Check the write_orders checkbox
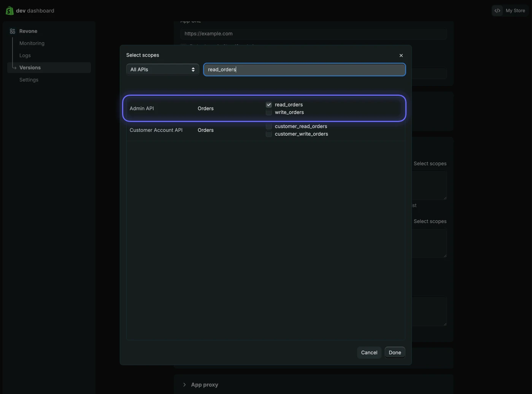This screenshot has height=394, width=532. pos(269,112)
